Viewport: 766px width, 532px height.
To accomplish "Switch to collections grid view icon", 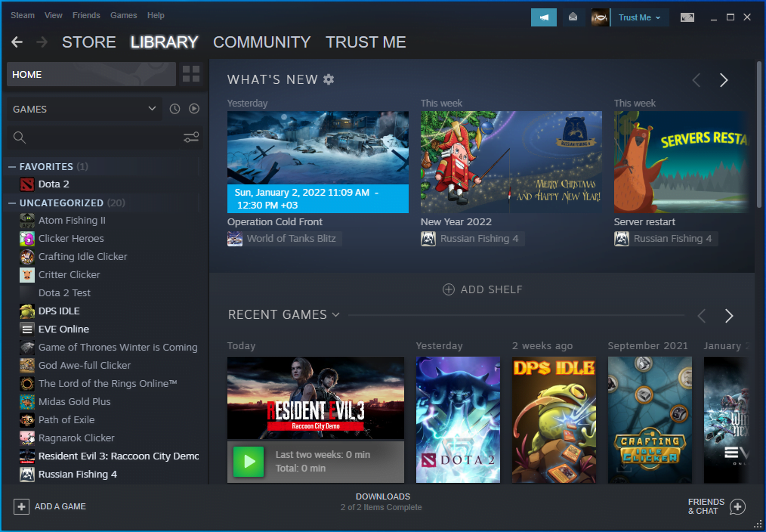I will [191, 74].
